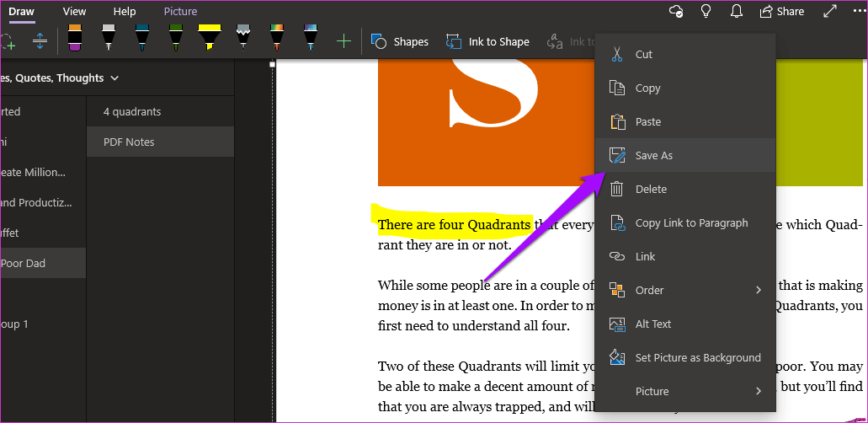Choose Link from the context menu
868x423 pixels.
click(685, 257)
